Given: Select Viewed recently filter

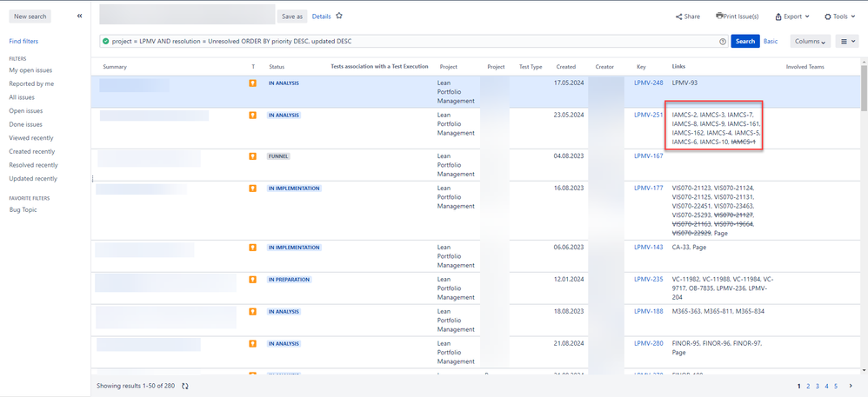Looking at the screenshot, I should 31,138.
